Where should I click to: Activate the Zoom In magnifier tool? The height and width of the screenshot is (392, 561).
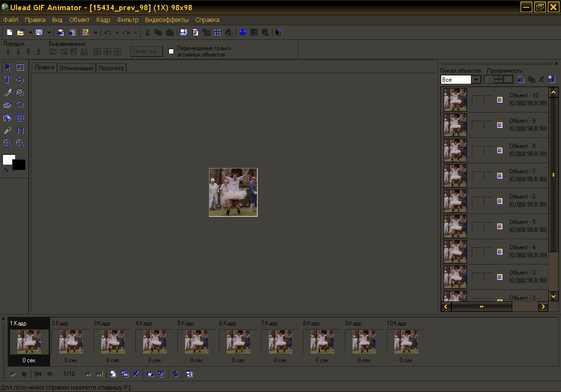(x=7, y=143)
